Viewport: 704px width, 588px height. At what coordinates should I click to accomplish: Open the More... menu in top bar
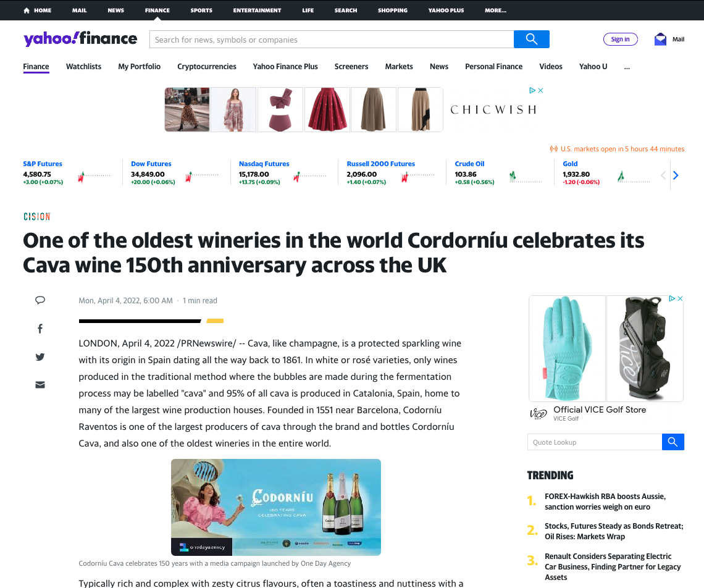point(495,10)
